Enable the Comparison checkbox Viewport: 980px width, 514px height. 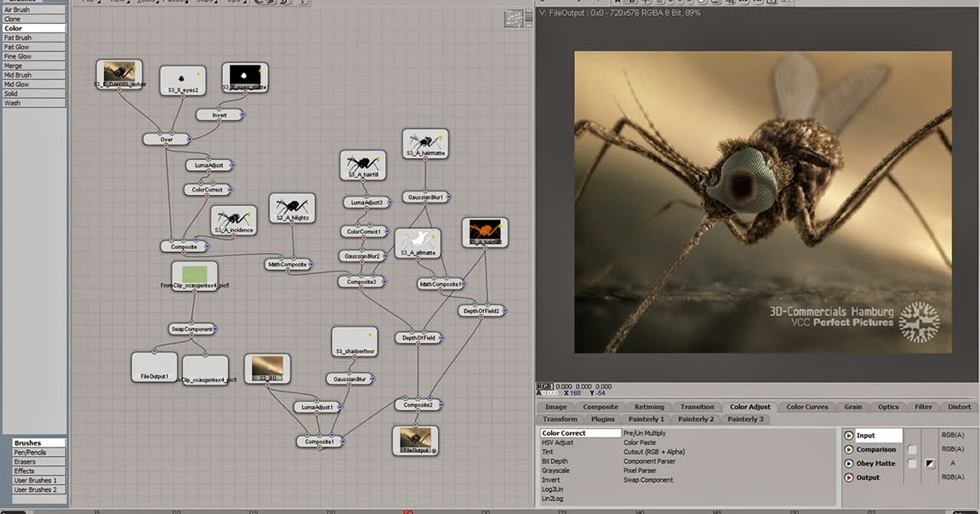[912, 449]
